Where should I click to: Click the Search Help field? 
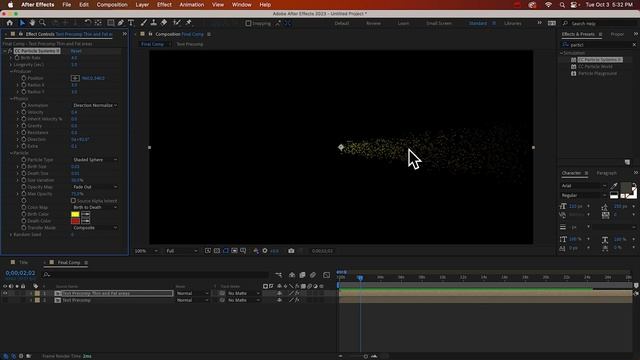tap(598, 24)
